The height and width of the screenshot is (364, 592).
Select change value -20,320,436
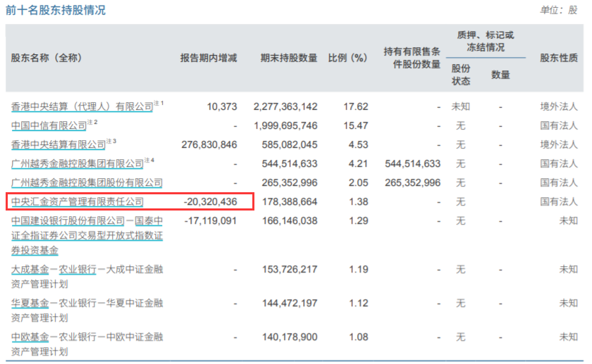(210, 202)
